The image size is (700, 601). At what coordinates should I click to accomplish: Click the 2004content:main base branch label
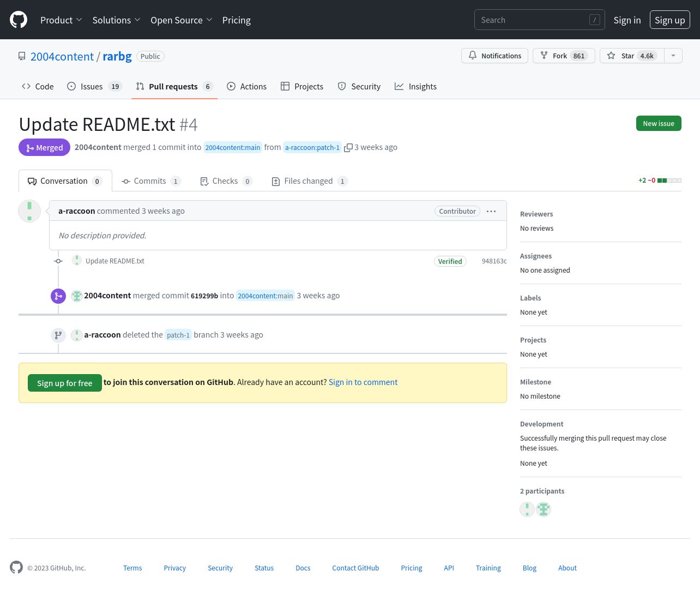[233, 147]
